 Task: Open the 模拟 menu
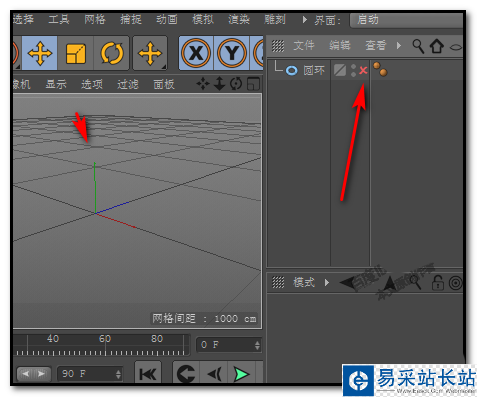click(203, 19)
